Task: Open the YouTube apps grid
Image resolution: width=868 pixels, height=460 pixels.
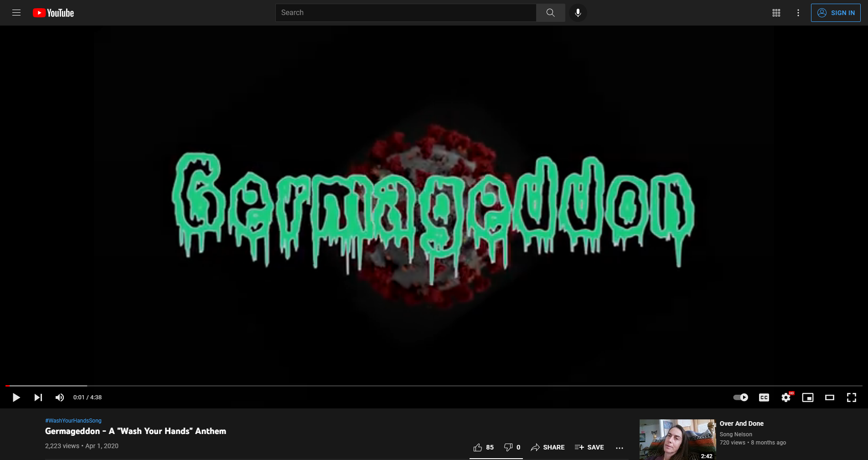Action: pos(776,13)
